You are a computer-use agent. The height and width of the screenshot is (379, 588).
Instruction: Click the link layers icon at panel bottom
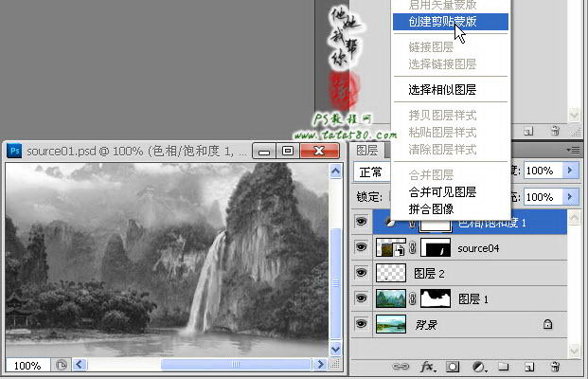[401, 367]
